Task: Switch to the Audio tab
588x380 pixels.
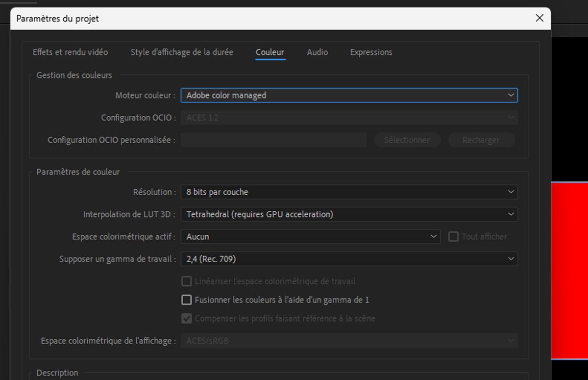Action: [317, 52]
